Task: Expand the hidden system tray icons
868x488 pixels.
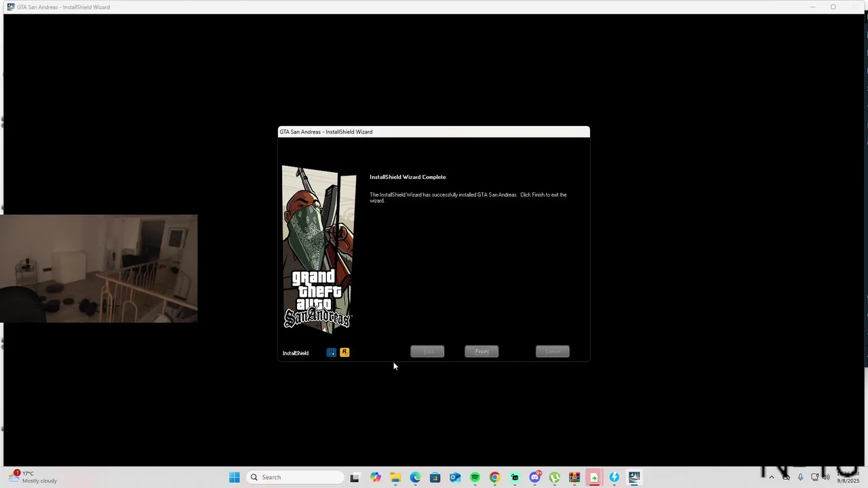Action: click(x=771, y=477)
